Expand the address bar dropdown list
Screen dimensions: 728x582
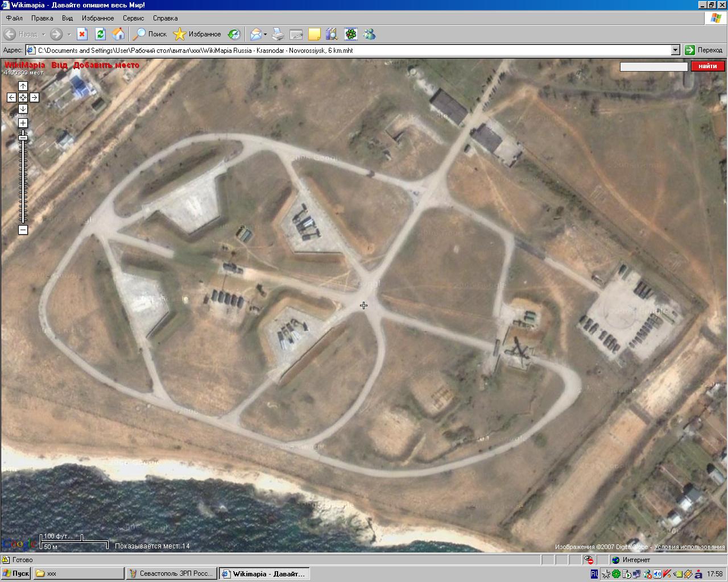(x=676, y=50)
